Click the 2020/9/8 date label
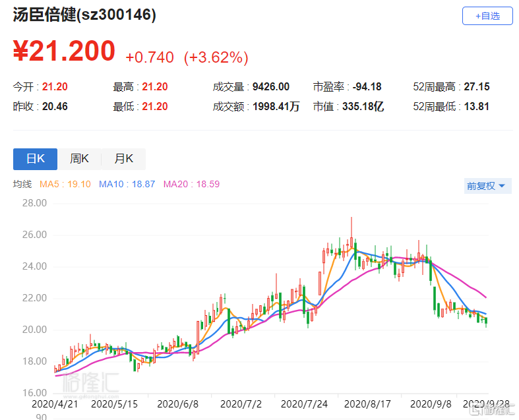519x420 pixels. [x=431, y=404]
